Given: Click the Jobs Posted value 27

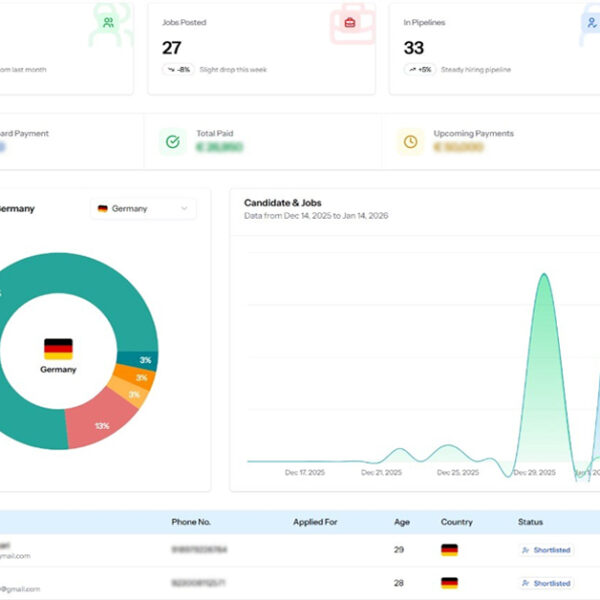Looking at the screenshot, I should click(x=171, y=48).
